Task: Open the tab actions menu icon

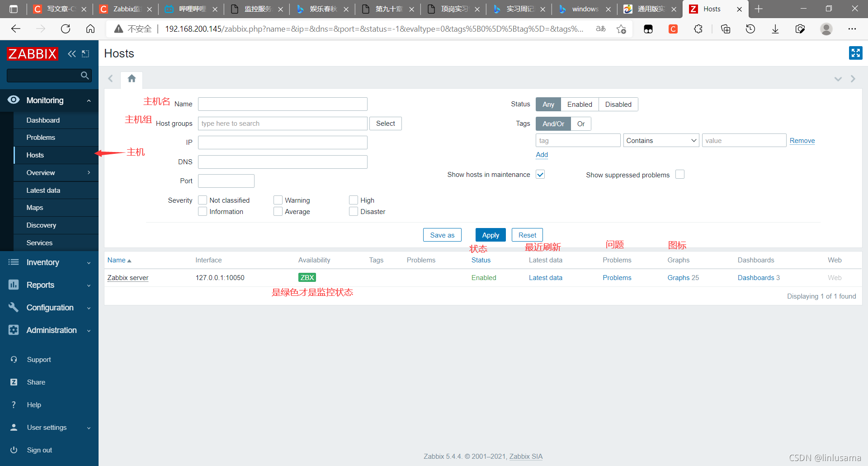Action: (14, 9)
